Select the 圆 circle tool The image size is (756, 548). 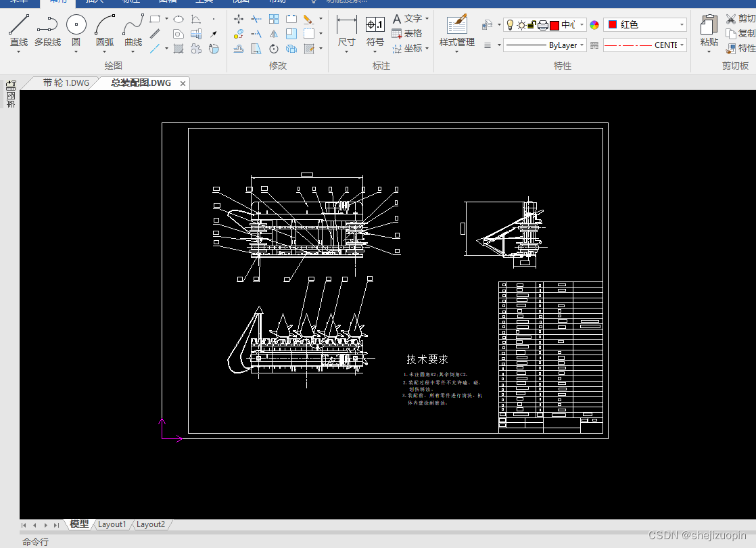tap(76, 30)
